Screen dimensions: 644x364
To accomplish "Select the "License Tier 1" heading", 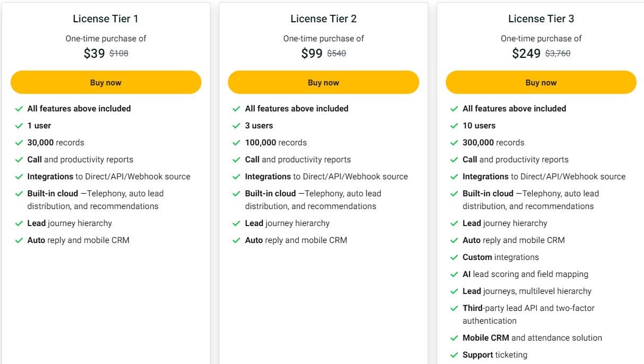I will (x=105, y=19).
